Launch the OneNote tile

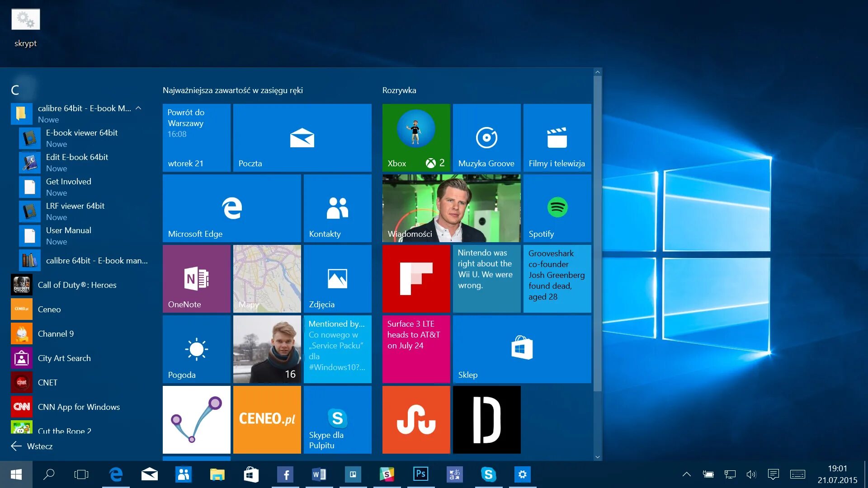point(196,279)
